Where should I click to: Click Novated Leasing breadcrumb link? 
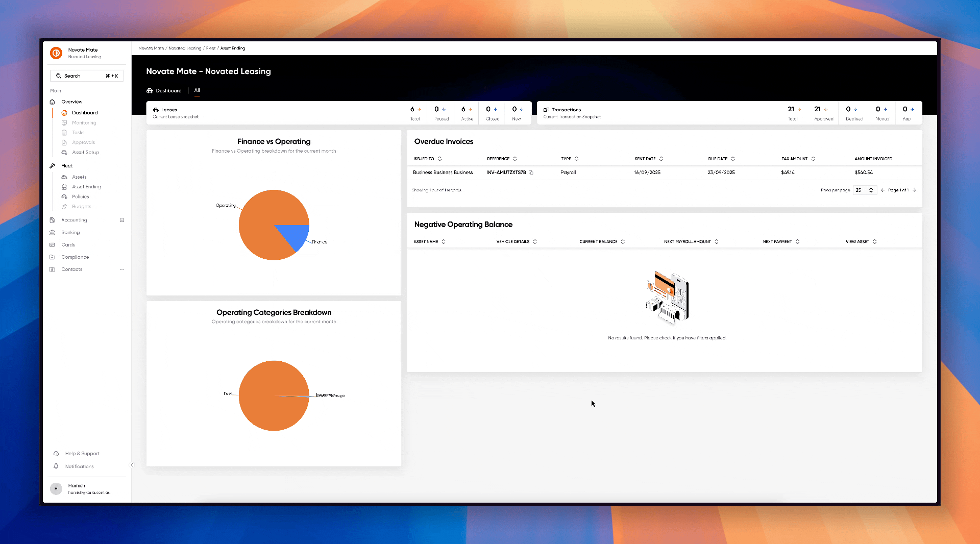pyautogui.click(x=185, y=48)
